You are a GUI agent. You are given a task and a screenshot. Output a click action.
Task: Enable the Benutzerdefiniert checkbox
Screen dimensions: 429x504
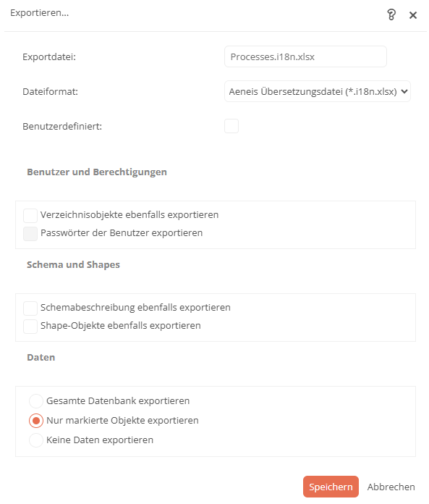pos(232,126)
